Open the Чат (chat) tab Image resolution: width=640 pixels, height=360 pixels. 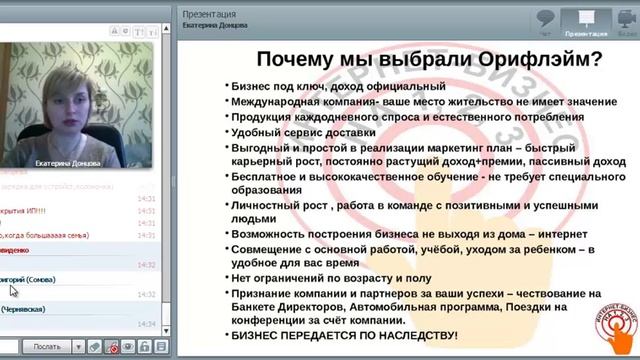pos(545,23)
